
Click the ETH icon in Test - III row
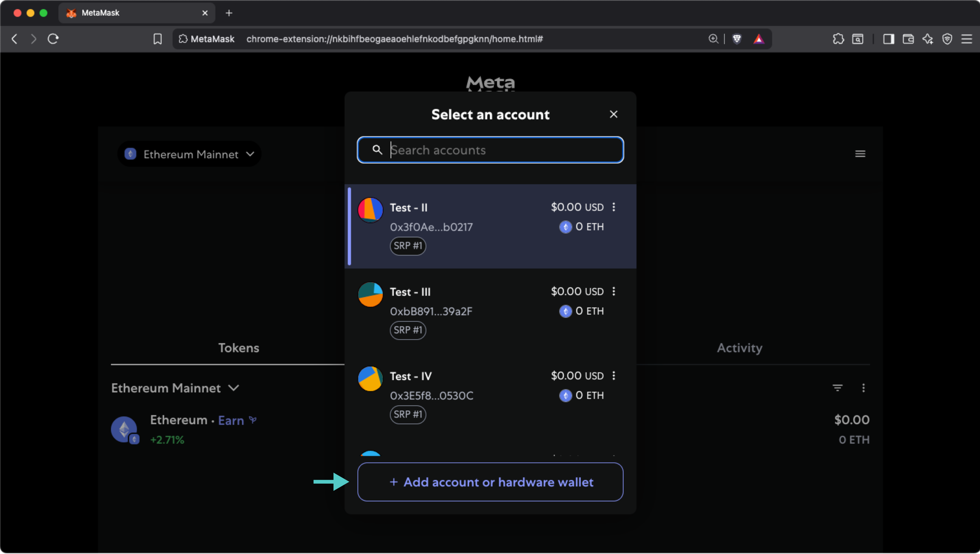(565, 312)
